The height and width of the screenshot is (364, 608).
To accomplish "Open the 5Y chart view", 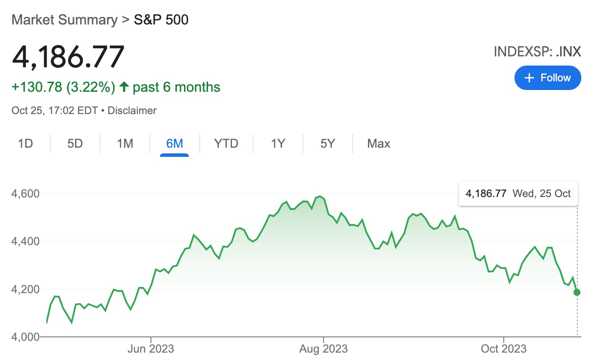I will tap(327, 143).
